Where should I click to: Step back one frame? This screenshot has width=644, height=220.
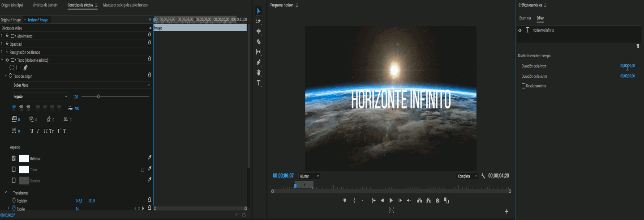(x=382, y=201)
